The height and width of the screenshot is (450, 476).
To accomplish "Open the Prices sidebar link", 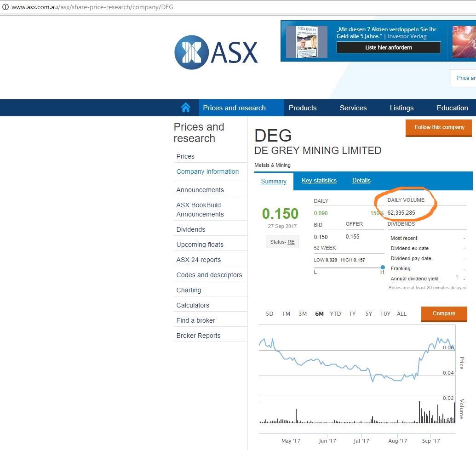I will [x=185, y=156].
